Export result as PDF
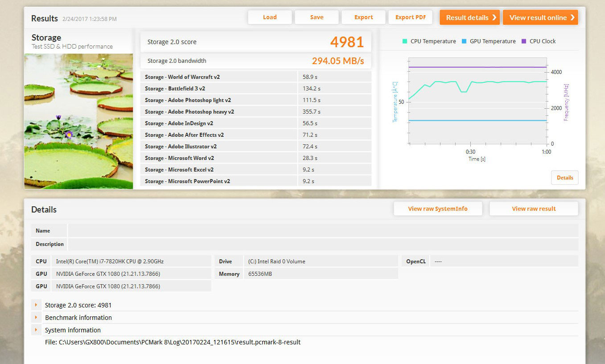The width and height of the screenshot is (605, 364). (x=411, y=17)
